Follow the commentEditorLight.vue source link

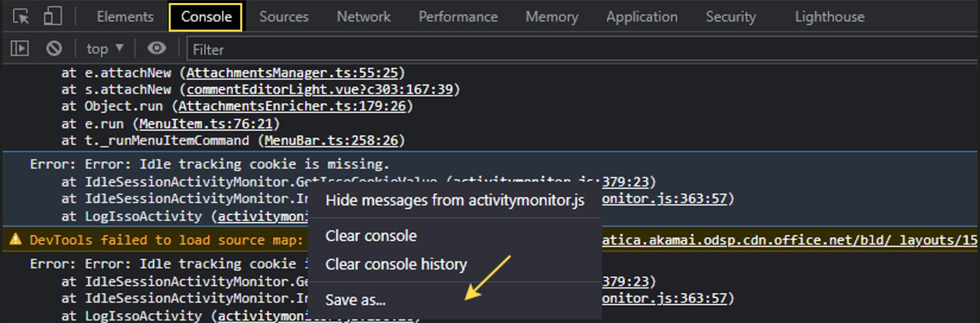tap(320, 90)
